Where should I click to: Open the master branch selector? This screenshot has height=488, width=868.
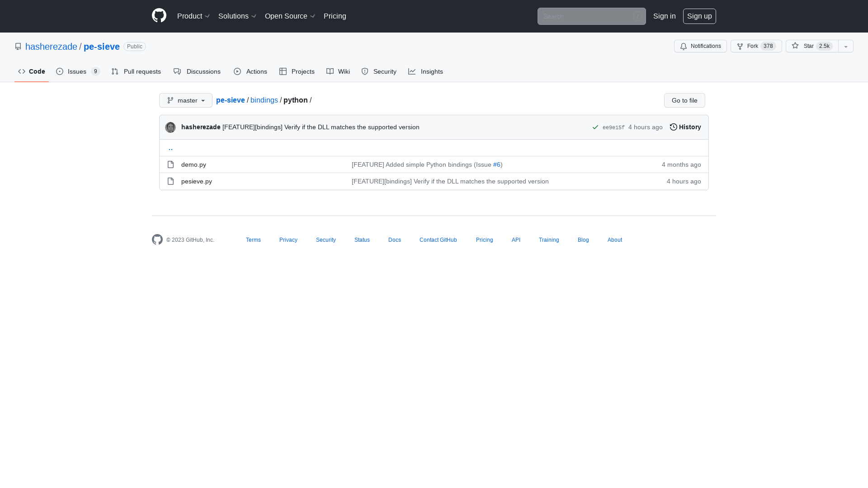click(186, 100)
